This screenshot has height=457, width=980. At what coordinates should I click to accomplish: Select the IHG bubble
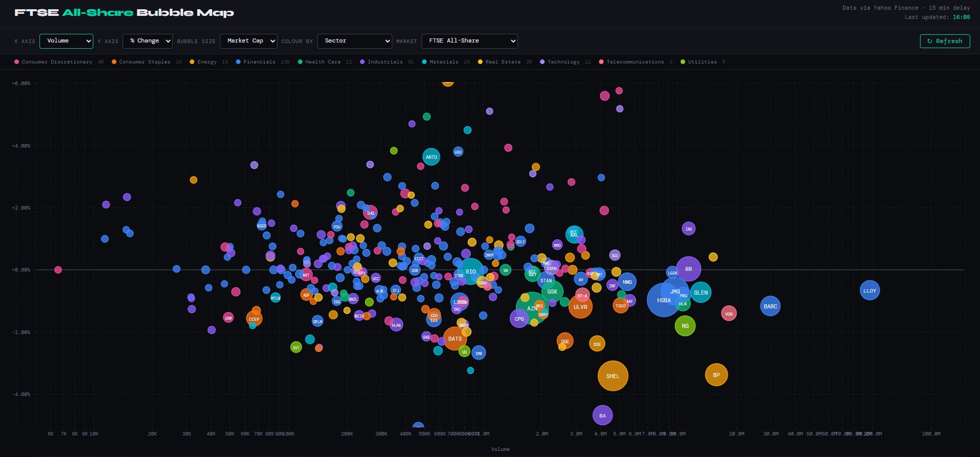[370, 213]
